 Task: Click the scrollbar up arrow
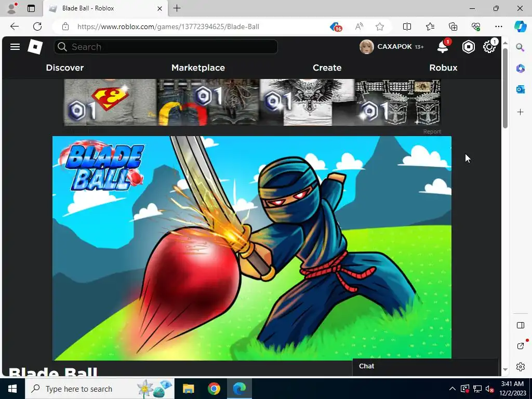(x=505, y=43)
